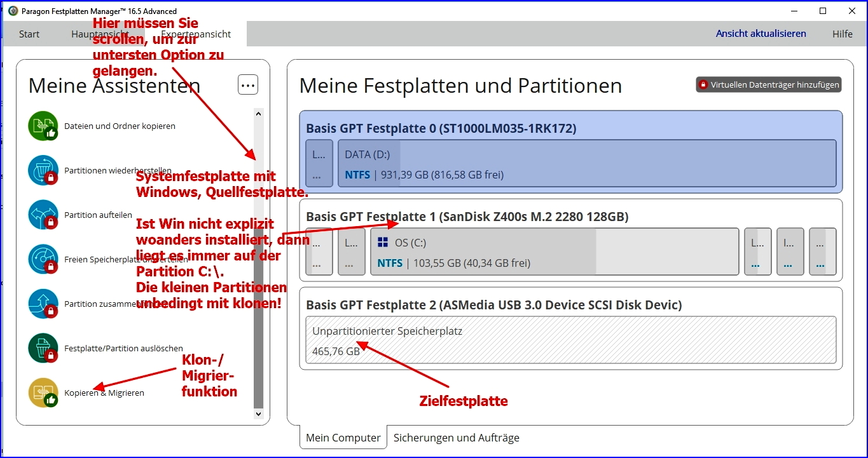Select the OS (C:) partition block
The image size is (868, 458).
[x=555, y=252]
